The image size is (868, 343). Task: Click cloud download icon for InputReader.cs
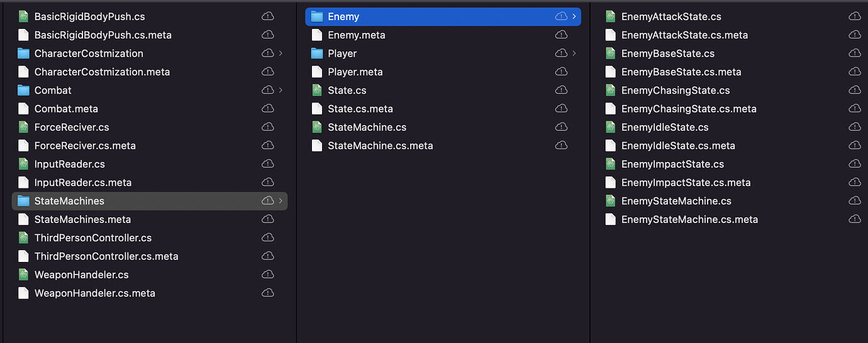pos(267,164)
